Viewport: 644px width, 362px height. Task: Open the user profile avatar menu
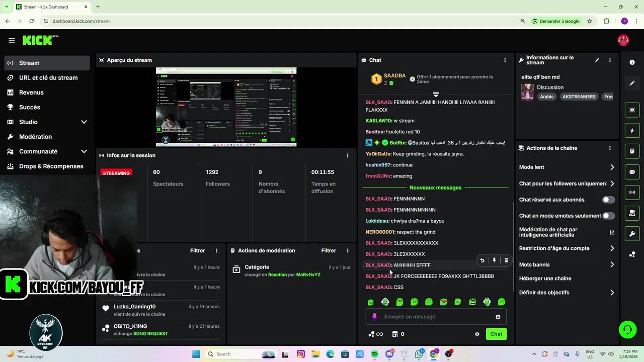(623, 40)
